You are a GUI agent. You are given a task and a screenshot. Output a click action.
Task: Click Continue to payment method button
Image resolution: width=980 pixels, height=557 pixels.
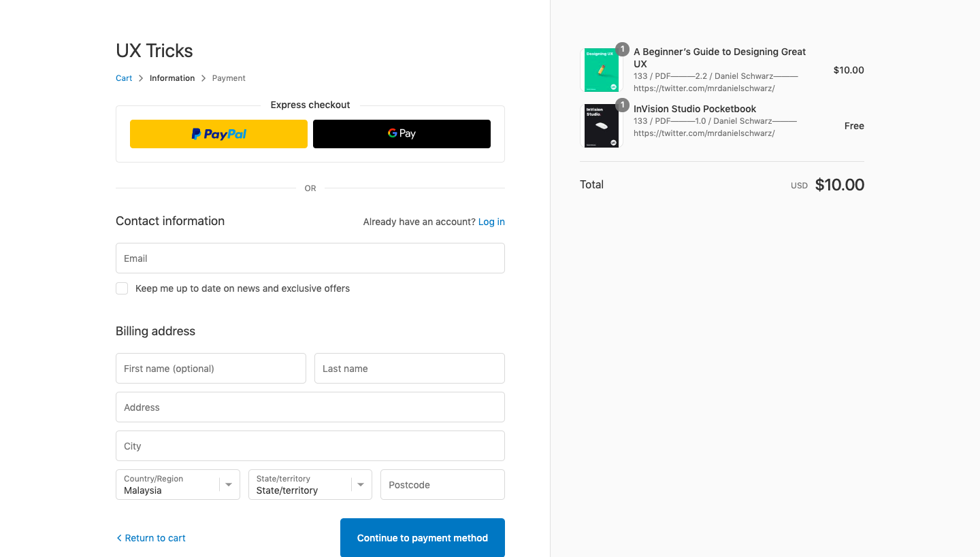[x=423, y=538]
